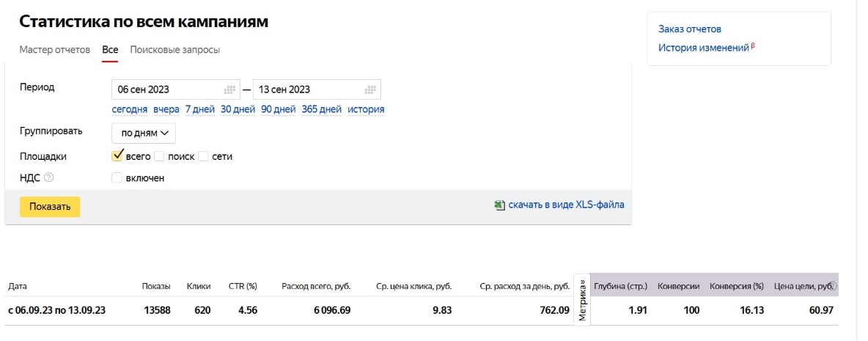Click the help icon beside Цена цели

click(832, 286)
